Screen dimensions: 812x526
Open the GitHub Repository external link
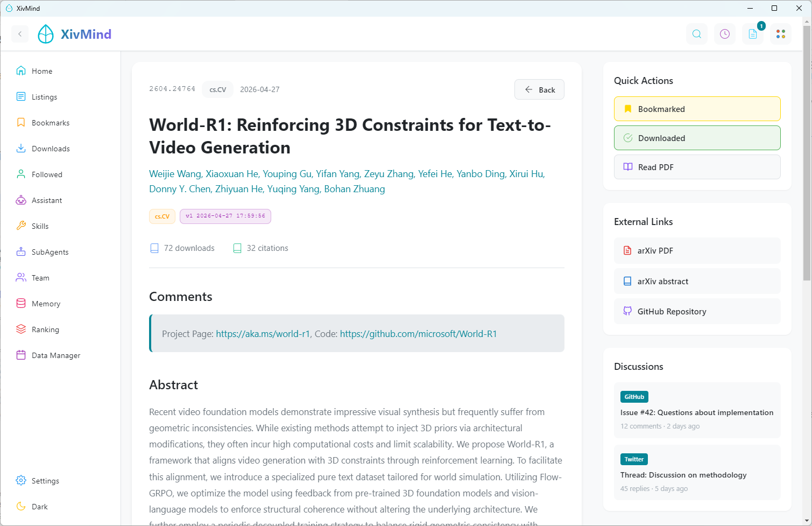[x=697, y=311]
